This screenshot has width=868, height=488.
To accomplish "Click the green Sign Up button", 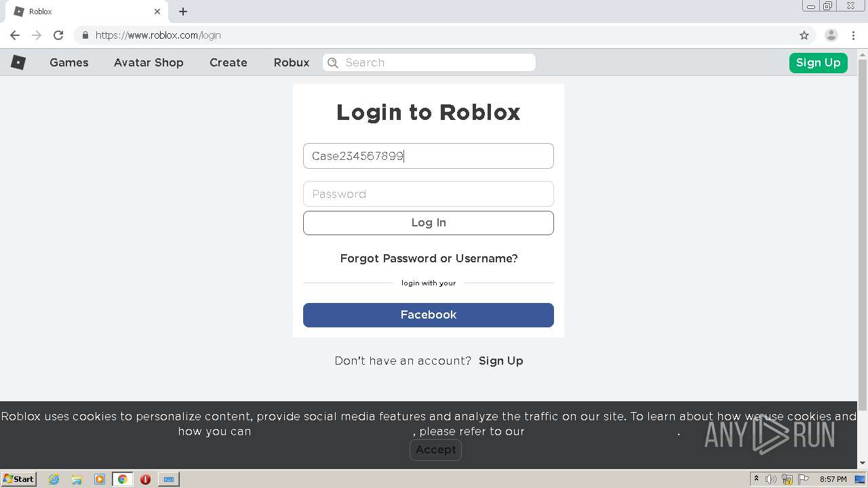I will coord(818,62).
